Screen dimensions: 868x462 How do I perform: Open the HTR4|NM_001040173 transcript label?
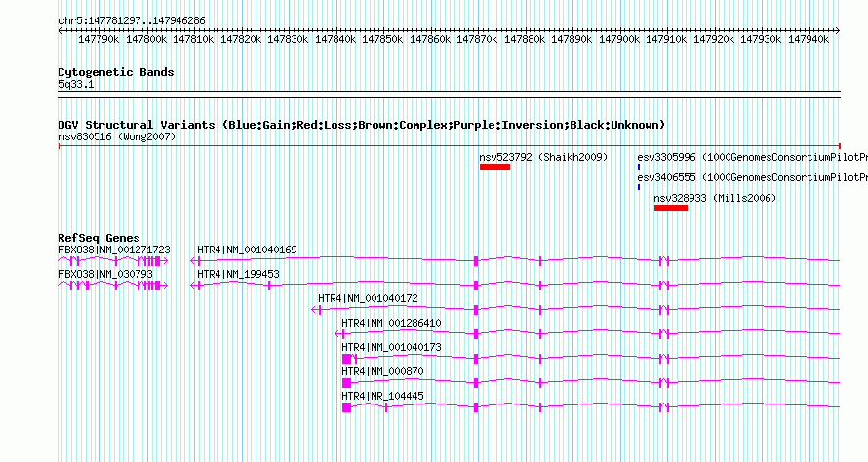point(391,347)
